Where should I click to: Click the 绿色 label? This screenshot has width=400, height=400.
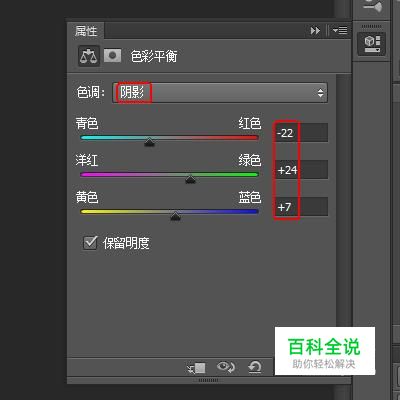[x=250, y=160]
